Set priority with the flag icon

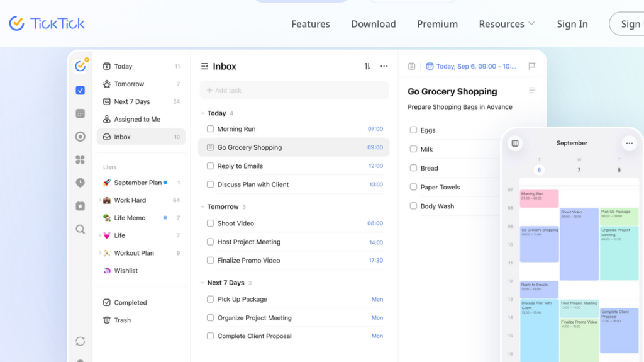pos(532,66)
